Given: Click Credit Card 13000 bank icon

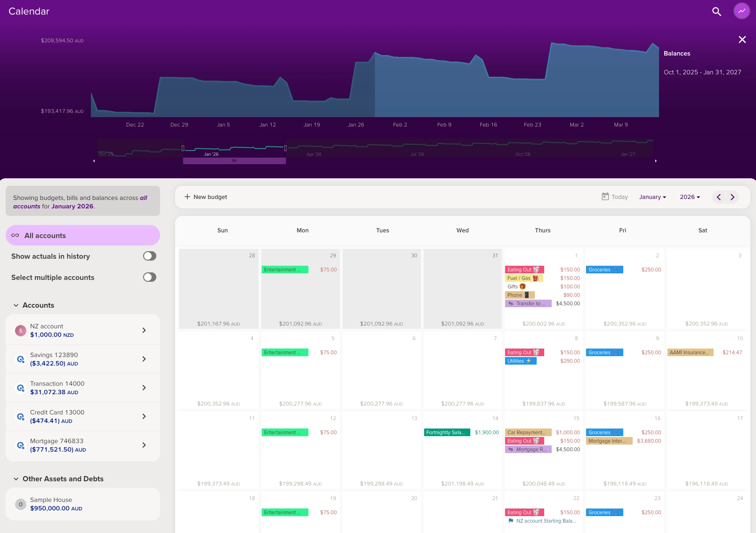Looking at the screenshot, I should (x=20, y=417).
